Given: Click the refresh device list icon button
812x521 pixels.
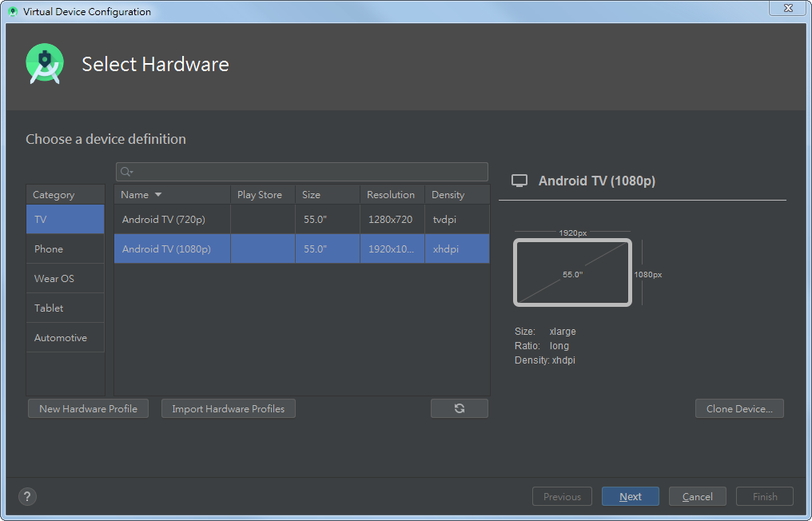Looking at the screenshot, I should pos(460,408).
